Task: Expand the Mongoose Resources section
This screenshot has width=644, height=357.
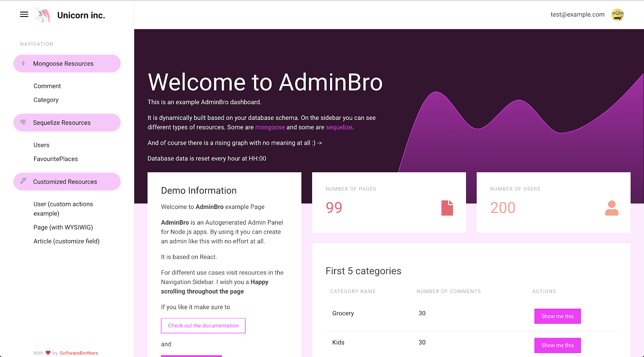Action: click(x=67, y=64)
